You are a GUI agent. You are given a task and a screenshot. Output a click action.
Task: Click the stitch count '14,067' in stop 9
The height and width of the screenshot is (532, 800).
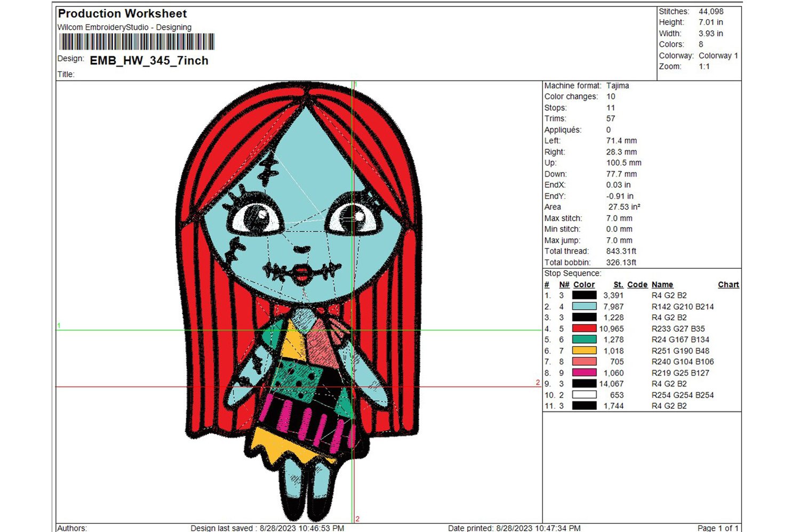click(611, 384)
